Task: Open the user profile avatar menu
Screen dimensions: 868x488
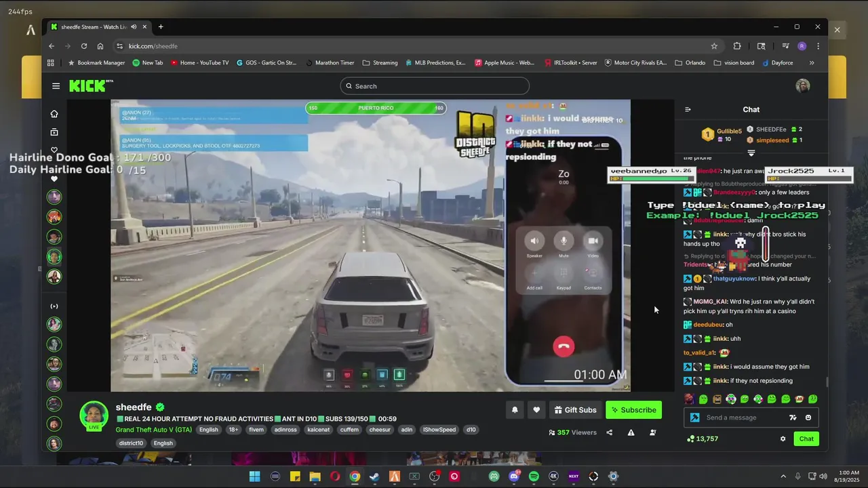Action: click(803, 86)
